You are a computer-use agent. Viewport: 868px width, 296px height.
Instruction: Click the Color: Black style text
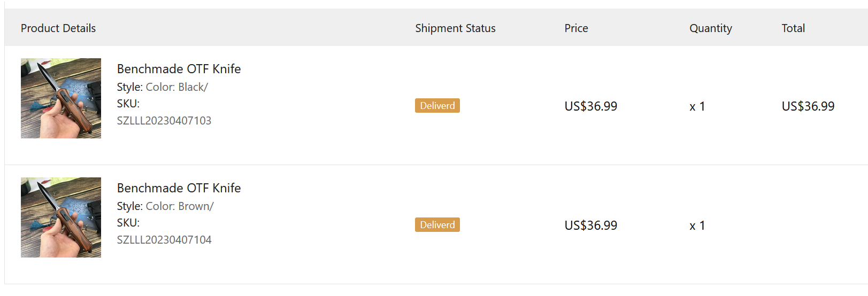point(176,87)
